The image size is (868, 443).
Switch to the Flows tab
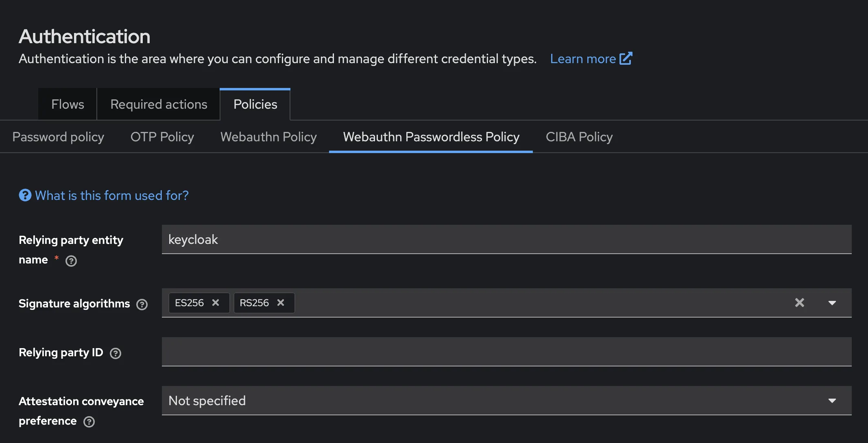pos(67,104)
